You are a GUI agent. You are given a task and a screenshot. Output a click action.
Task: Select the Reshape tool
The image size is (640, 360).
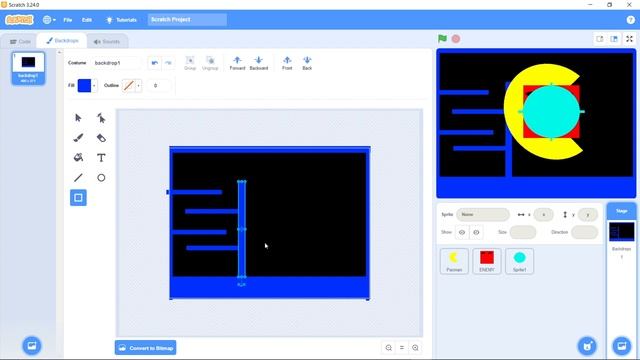[x=101, y=118]
